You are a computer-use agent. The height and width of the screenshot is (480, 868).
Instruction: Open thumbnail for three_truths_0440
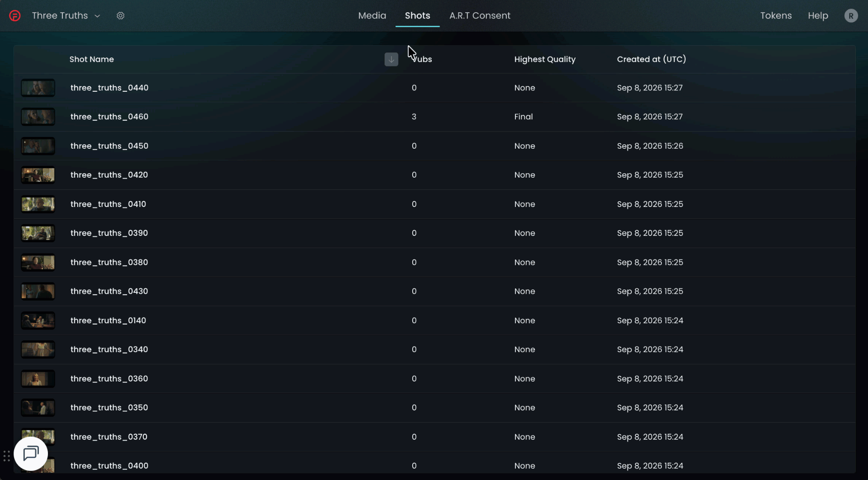pyautogui.click(x=38, y=88)
